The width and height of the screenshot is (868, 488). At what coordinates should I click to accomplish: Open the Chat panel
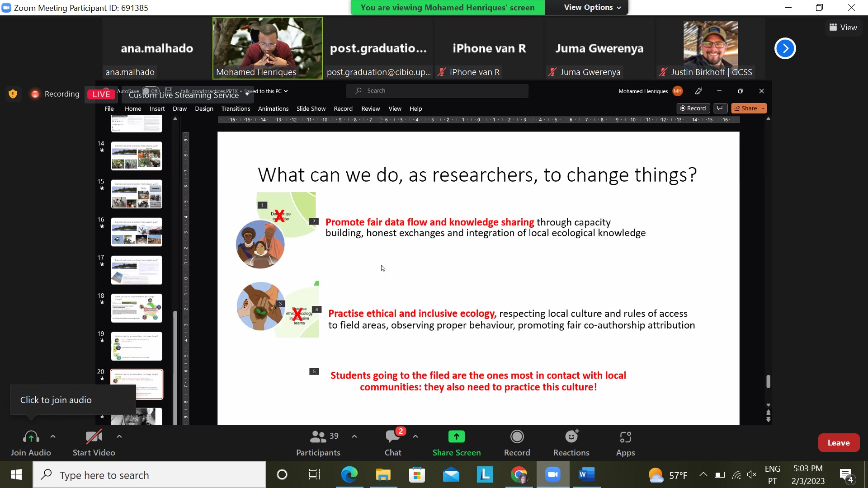[x=393, y=443]
